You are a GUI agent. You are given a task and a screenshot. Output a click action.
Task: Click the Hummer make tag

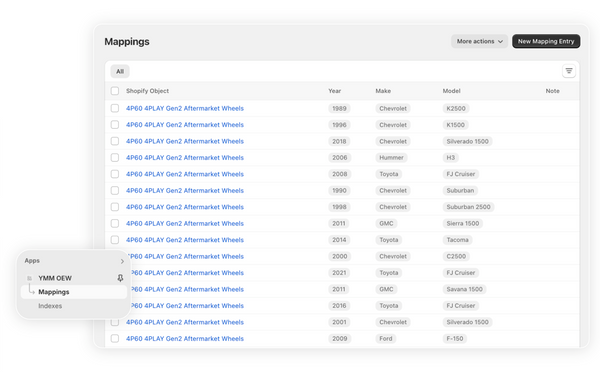click(391, 158)
